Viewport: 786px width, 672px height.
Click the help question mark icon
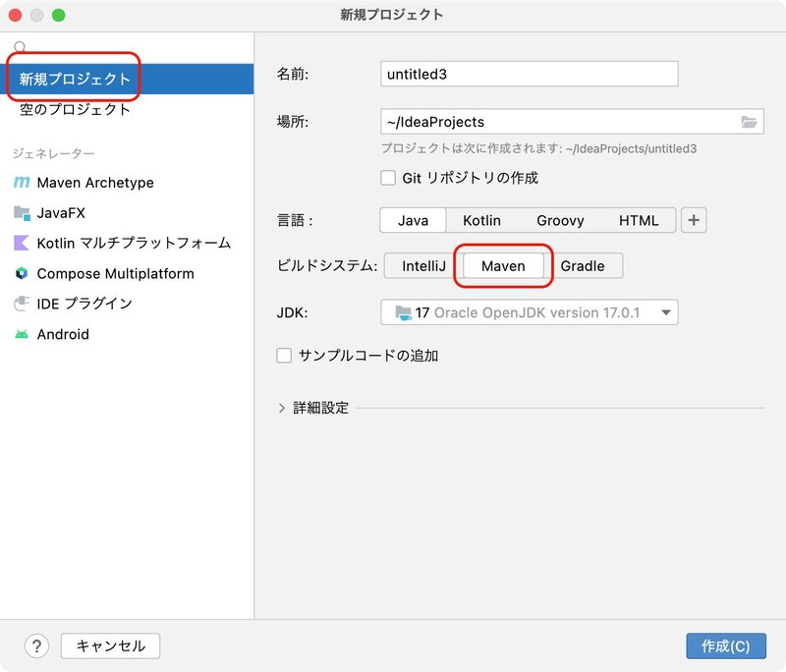pos(36,645)
